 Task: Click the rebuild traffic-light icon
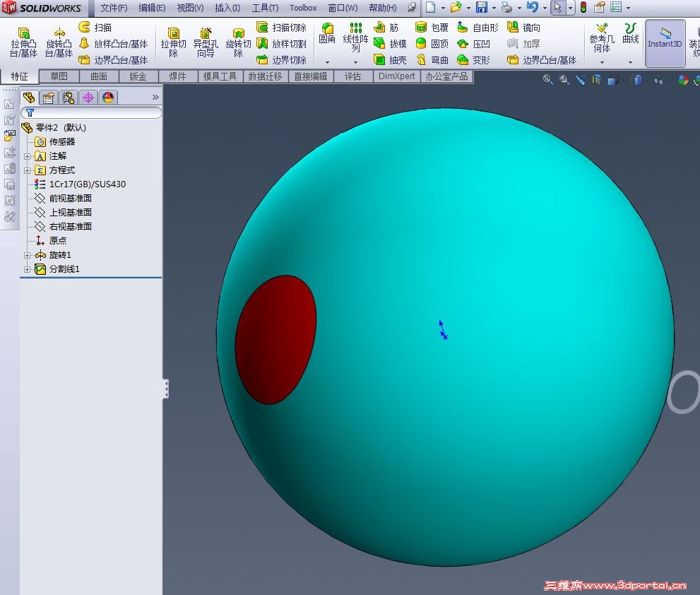pos(583,7)
